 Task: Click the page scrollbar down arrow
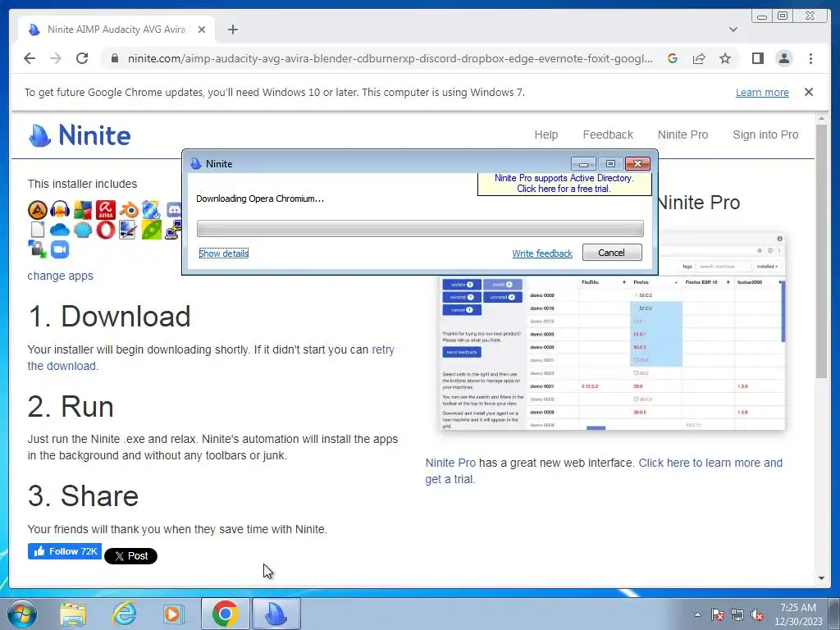coord(821,578)
